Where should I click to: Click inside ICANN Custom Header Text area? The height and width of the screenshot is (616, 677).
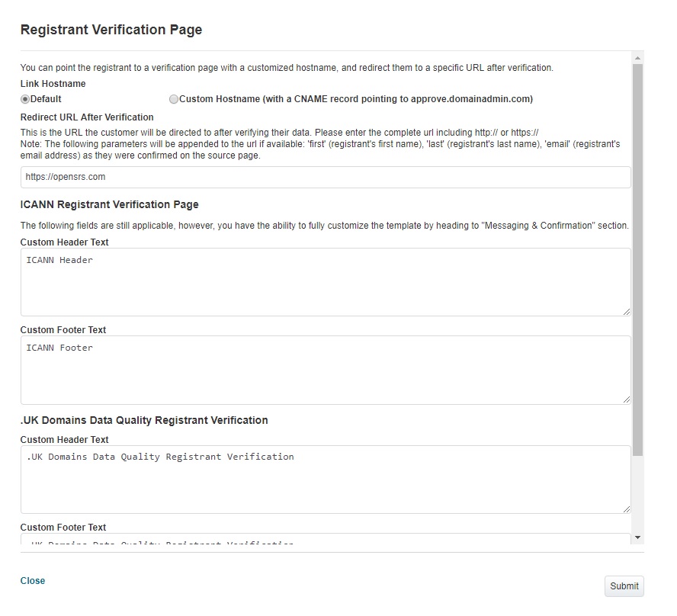click(326, 282)
